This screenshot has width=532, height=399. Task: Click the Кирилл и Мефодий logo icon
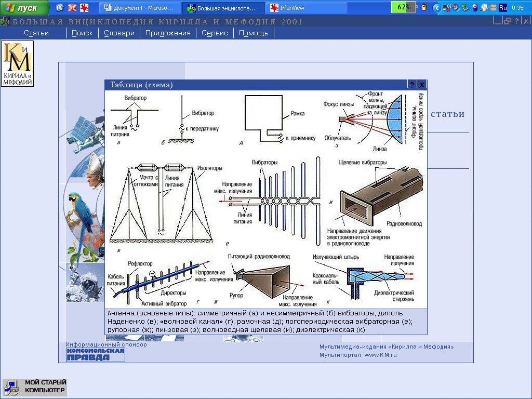click(x=17, y=63)
